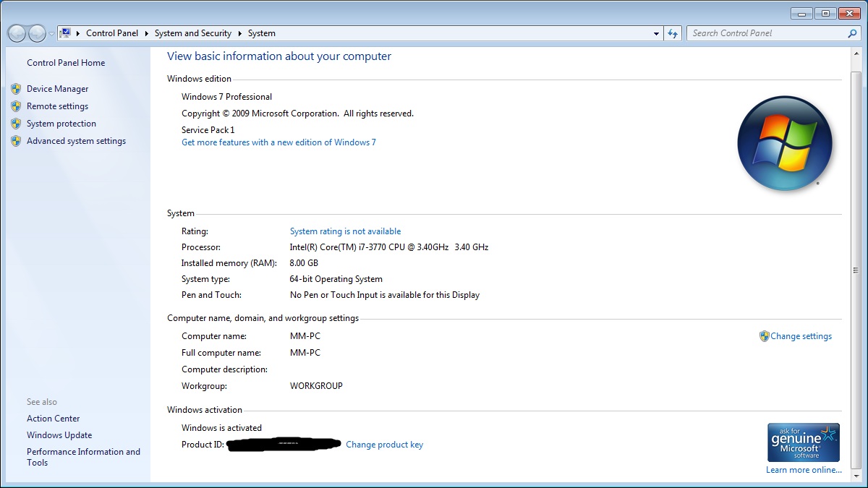This screenshot has height=488, width=868.
Task: Click the shield icon beside System protection
Action: click(x=16, y=124)
